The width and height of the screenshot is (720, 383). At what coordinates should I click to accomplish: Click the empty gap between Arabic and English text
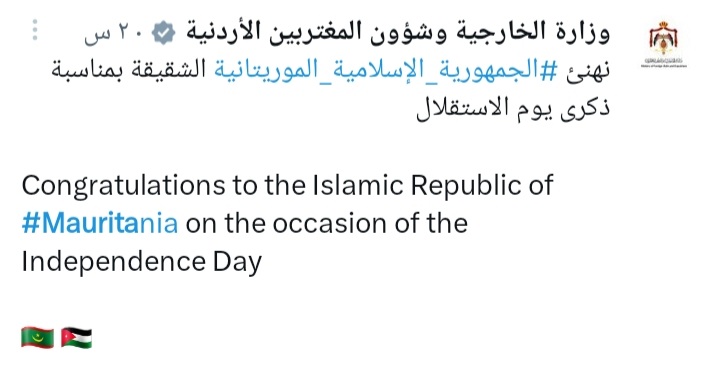(x=321, y=147)
